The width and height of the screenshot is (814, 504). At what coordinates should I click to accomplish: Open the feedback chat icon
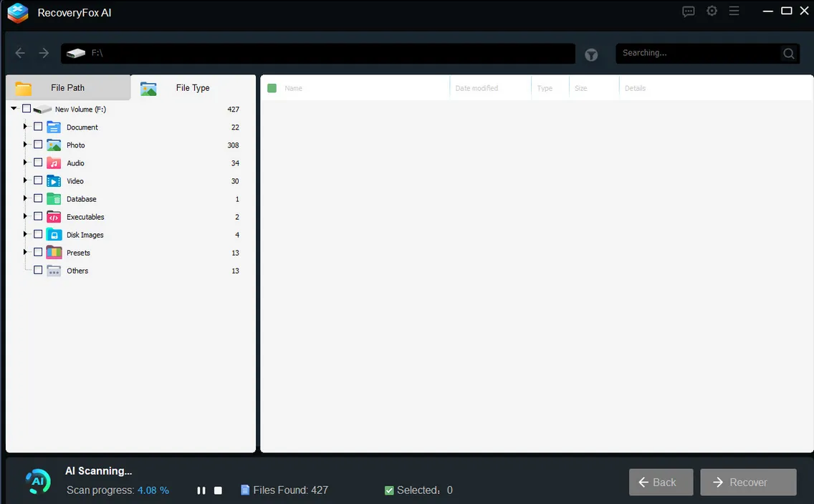(x=689, y=11)
